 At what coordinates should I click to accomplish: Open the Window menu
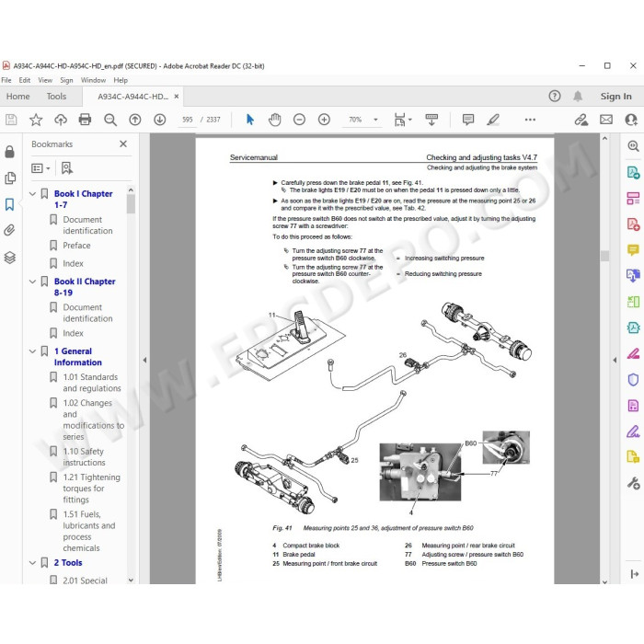point(93,80)
